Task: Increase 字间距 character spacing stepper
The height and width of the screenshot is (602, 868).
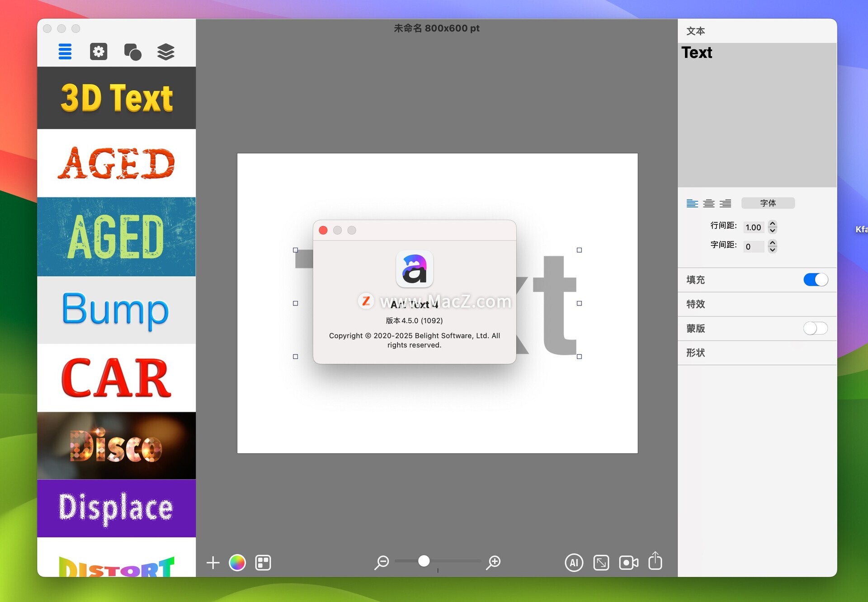Action: click(773, 243)
